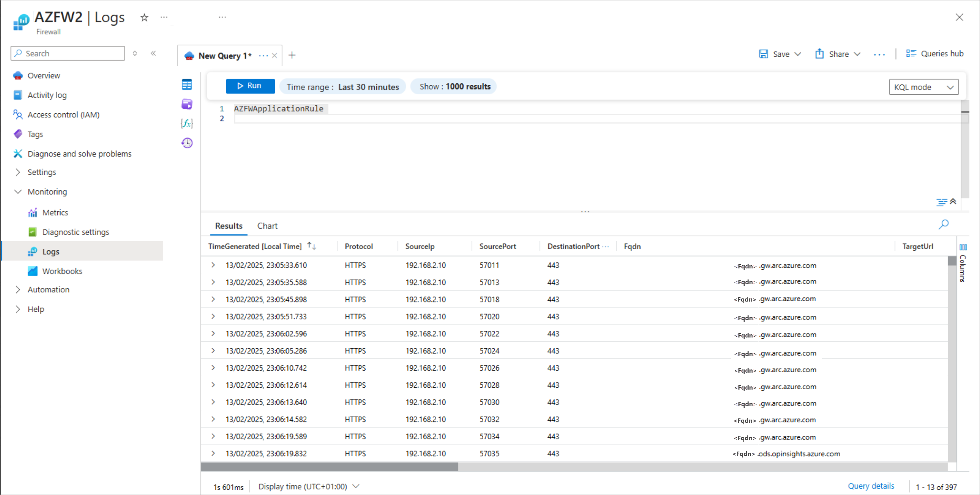
Task: Click the query editor vertical scrollbar
Action: point(965,149)
